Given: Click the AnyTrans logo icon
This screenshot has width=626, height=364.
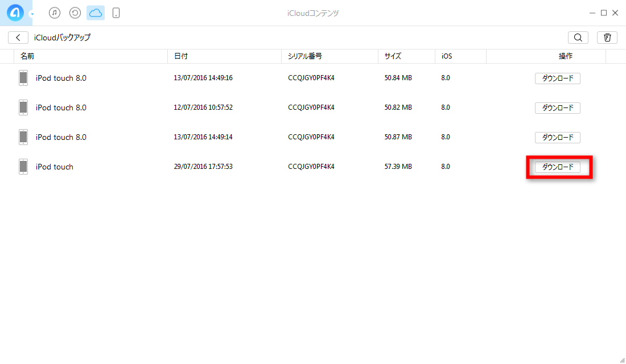Looking at the screenshot, I should tap(15, 13).
